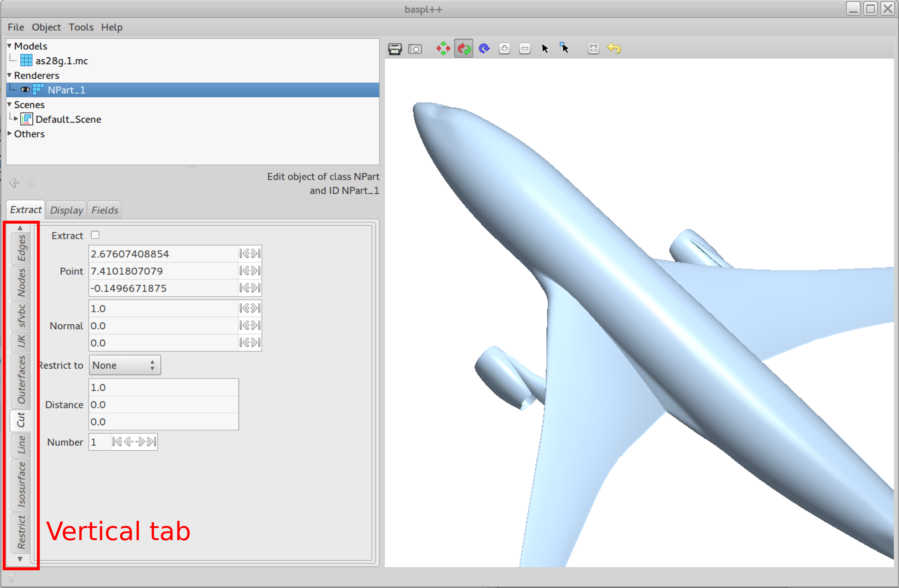The image size is (899, 588).
Task: Open the sfvbc vertical tab
Action: 21,316
